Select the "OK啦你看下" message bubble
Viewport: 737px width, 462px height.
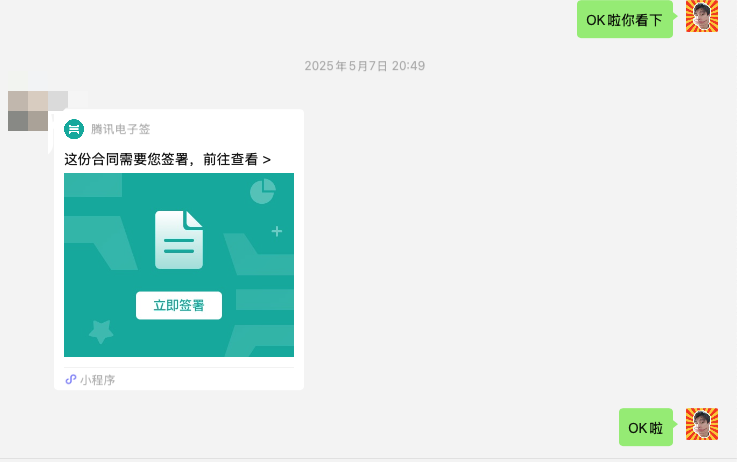624,20
